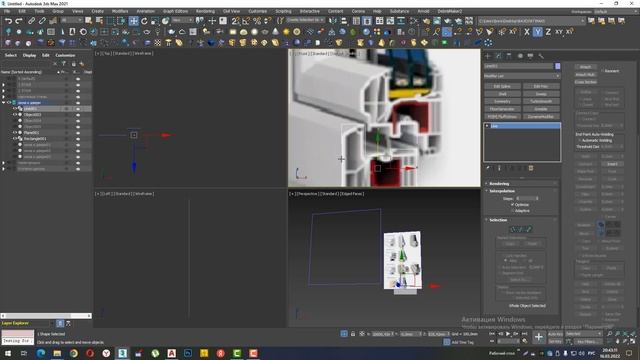Screen dimensions: 640x360
Task: Open the Modify tab in command panel
Action: [x=499, y=56]
